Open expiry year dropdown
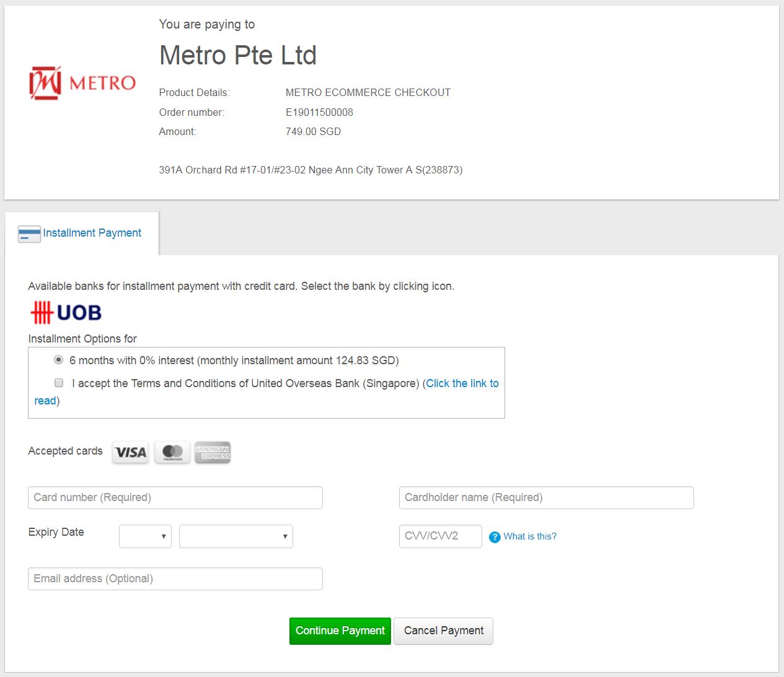This screenshot has width=784, height=677. (x=236, y=536)
